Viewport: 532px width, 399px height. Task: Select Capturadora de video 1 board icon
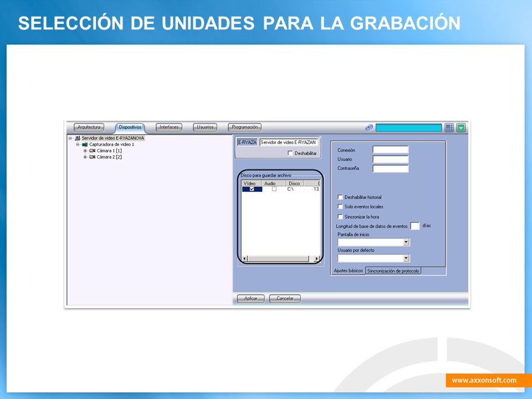[85, 145]
